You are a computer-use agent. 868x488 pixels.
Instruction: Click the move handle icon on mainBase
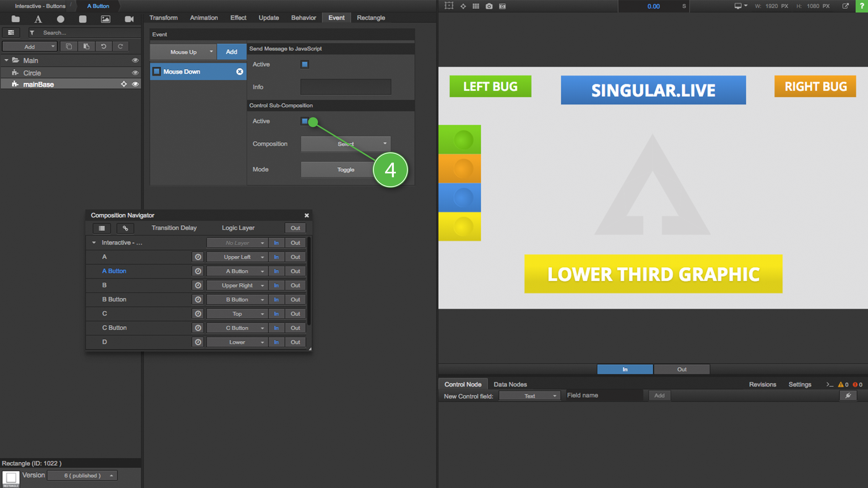pyautogui.click(x=124, y=84)
